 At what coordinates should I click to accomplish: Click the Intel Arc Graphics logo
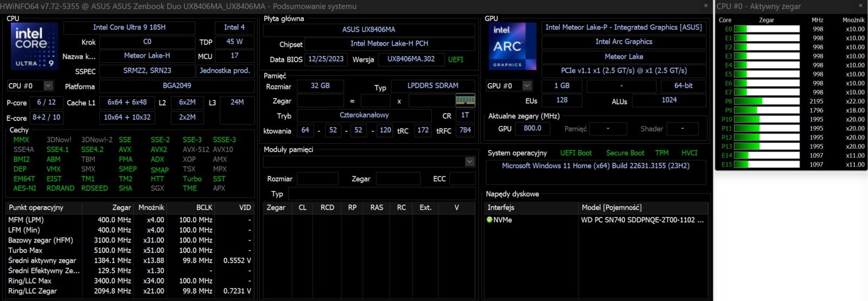tap(507, 46)
